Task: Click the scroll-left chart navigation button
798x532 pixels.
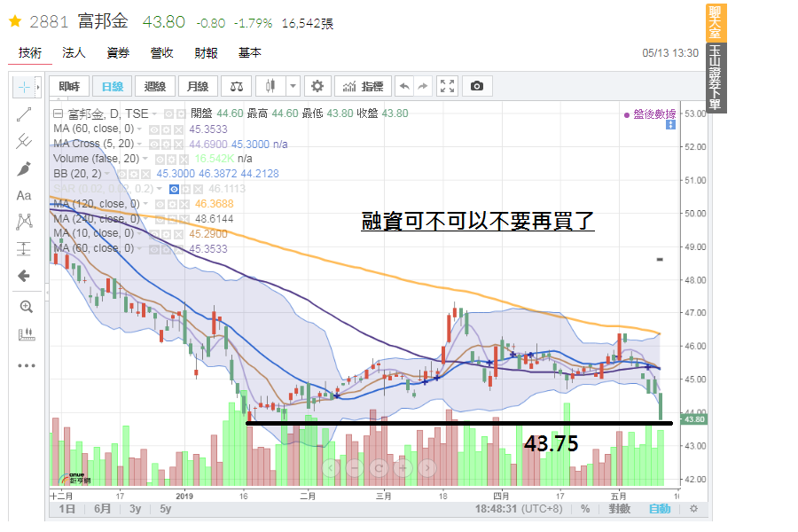Action: tap(331, 467)
